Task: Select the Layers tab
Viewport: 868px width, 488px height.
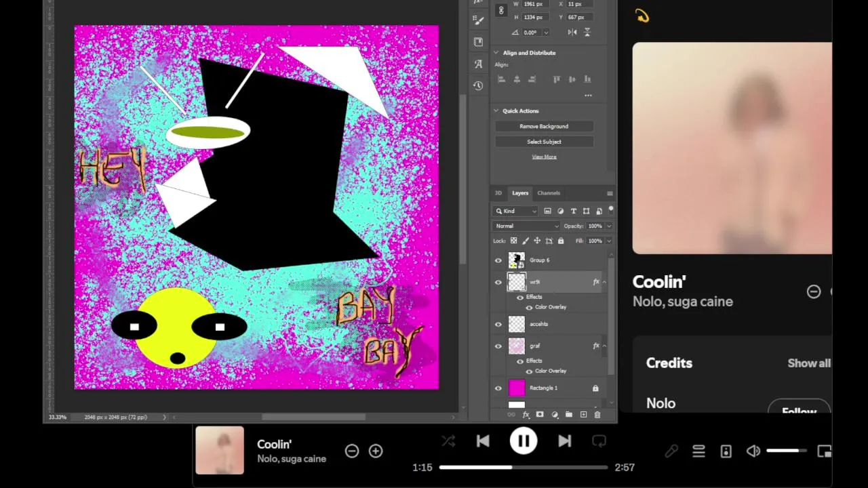Action: pyautogui.click(x=520, y=193)
